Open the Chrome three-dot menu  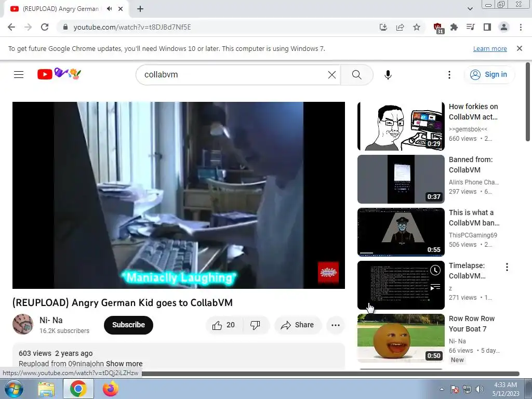(521, 27)
